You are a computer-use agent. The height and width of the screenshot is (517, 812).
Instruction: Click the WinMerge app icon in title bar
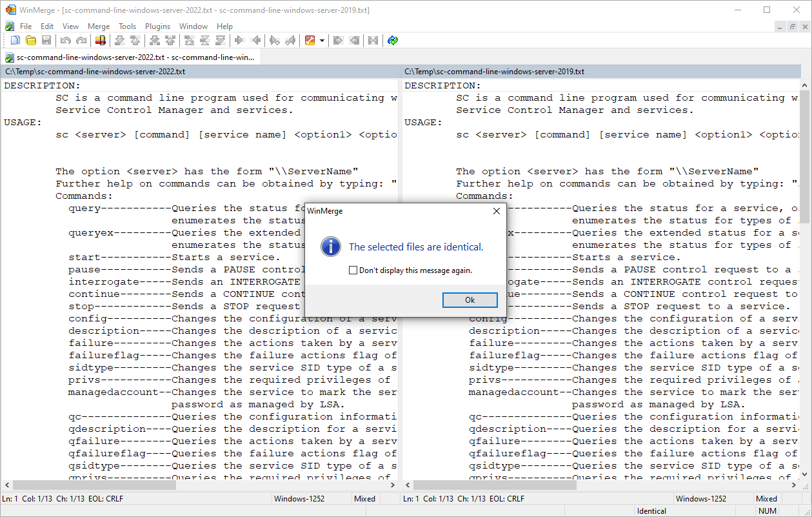tap(10, 10)
